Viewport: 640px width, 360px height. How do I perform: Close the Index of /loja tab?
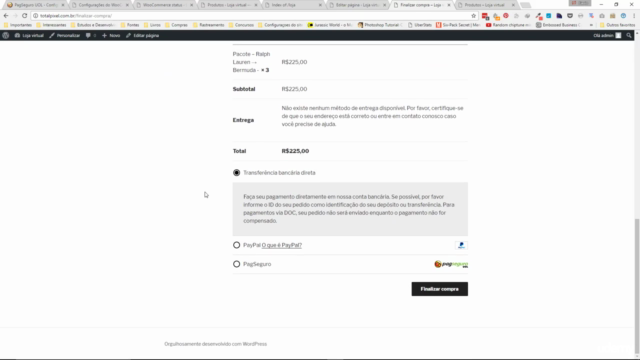pos(320,5)
